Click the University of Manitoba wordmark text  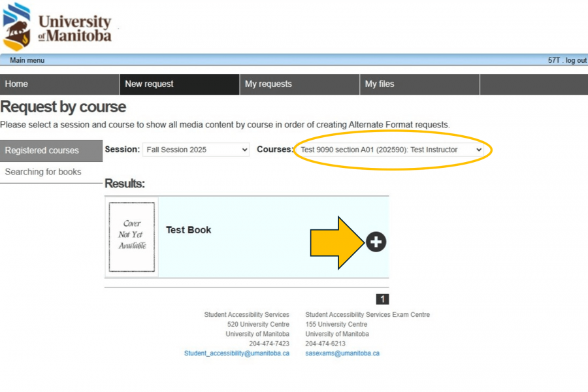[x=74, y=29]
